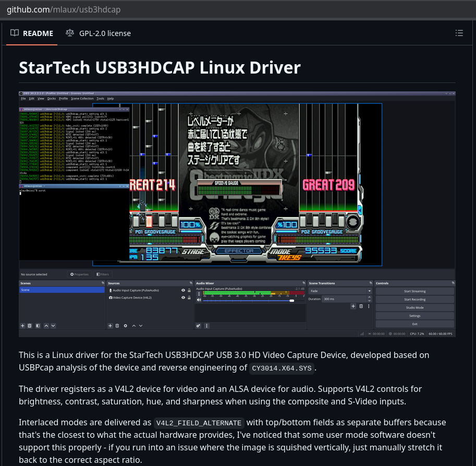Open the Help menu in OBS

[x=111, y=99]
